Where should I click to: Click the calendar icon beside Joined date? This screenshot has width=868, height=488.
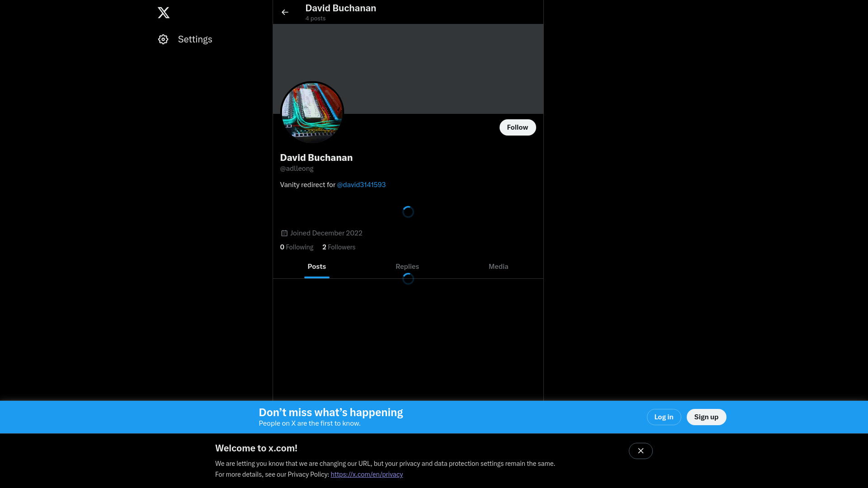284,233
